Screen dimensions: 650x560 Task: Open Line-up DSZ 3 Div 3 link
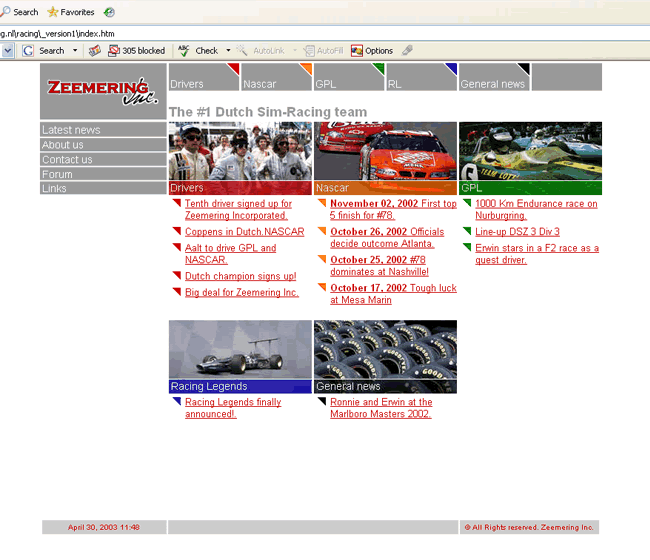pyautogui.click(x=517, y=231)
